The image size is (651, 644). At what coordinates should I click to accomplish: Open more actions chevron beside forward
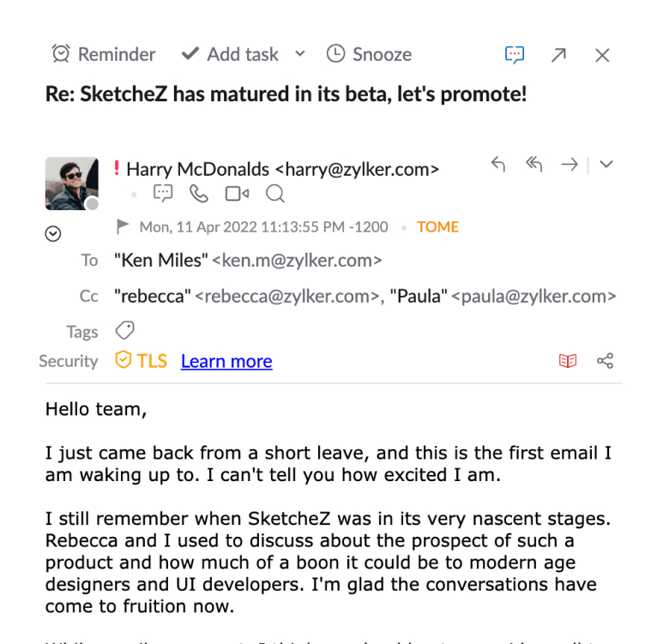coord(606,165)
